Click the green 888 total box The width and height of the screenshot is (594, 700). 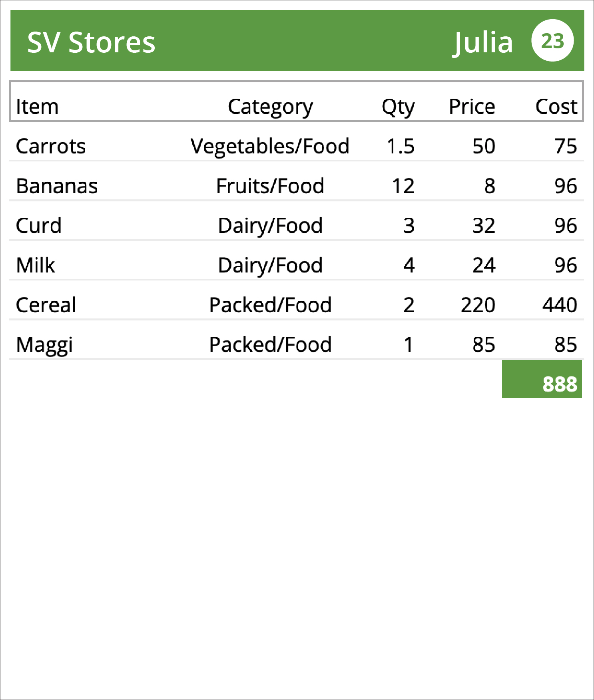pyautogui.click(x=542, y=379)
